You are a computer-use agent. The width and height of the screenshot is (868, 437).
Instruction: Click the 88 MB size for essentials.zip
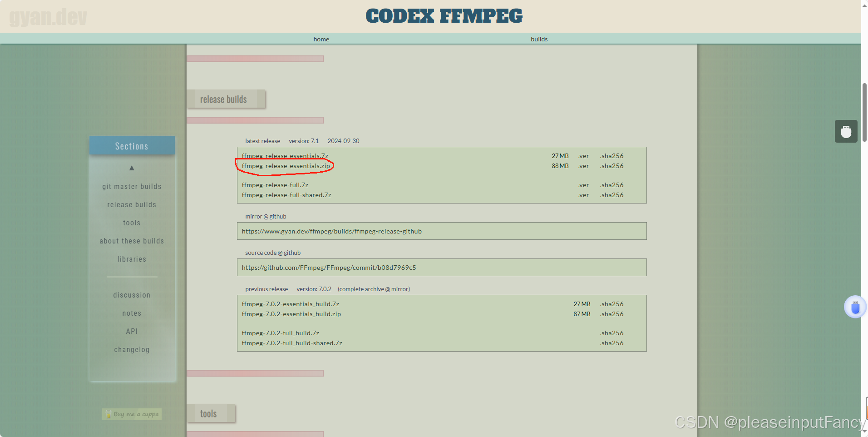pyautogui.click(x=560, y=166)
